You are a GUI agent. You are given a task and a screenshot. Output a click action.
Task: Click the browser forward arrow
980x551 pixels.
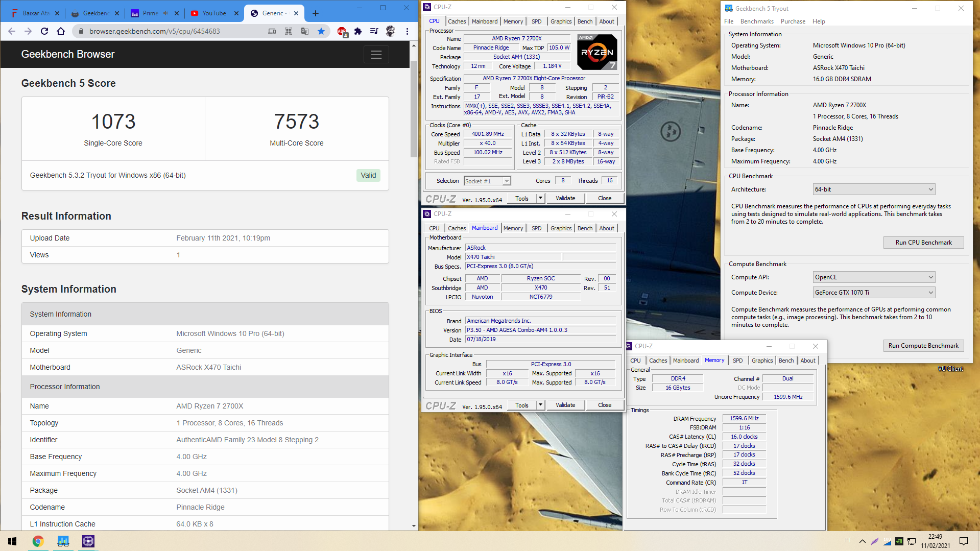click(28, 31)
